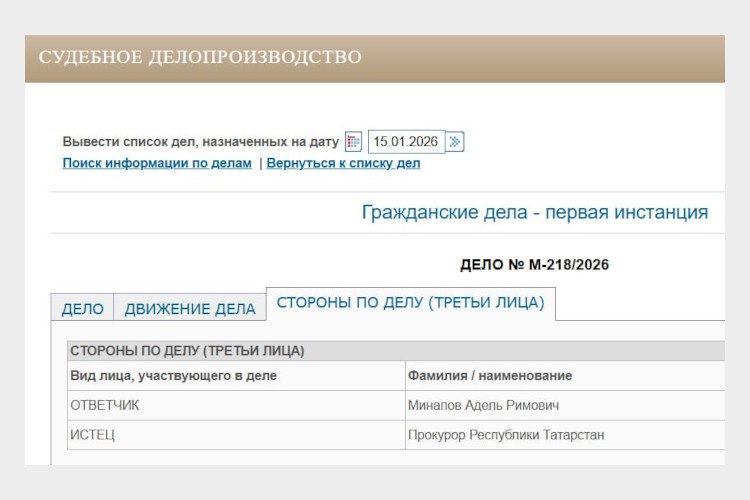
Task: Click the go arrow next to the date
Action: click(x=455, y=142)
